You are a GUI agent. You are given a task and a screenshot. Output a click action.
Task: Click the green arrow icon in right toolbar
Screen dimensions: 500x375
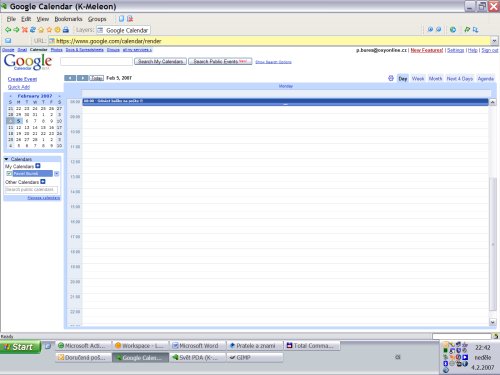[467, 30]
